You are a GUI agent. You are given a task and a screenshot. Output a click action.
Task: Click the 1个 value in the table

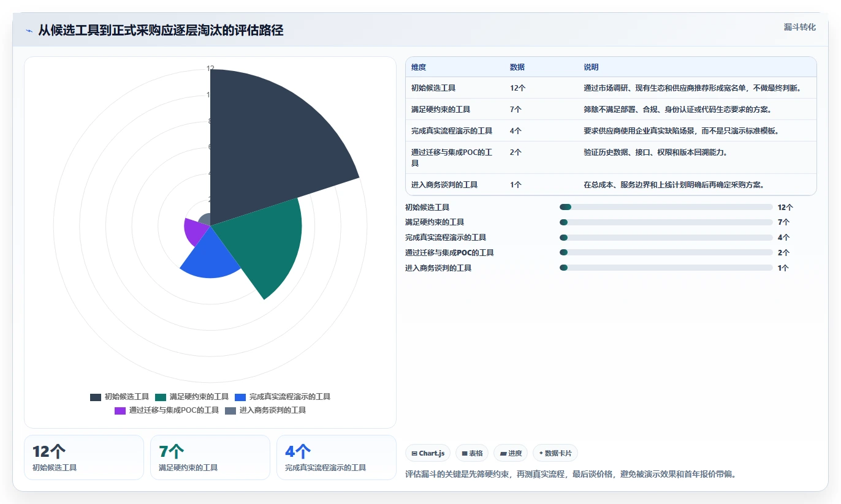point(516,185)
